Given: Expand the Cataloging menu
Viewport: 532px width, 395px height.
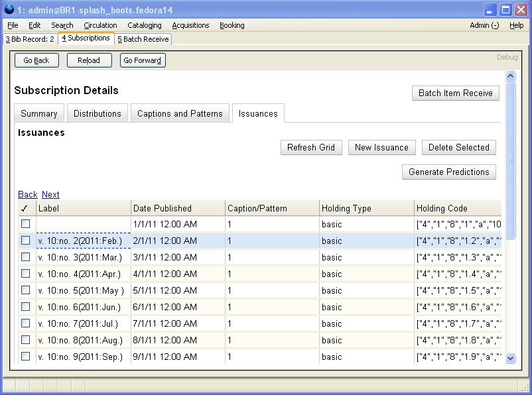Looking at the screenshot, I should (x=144, y=25).
